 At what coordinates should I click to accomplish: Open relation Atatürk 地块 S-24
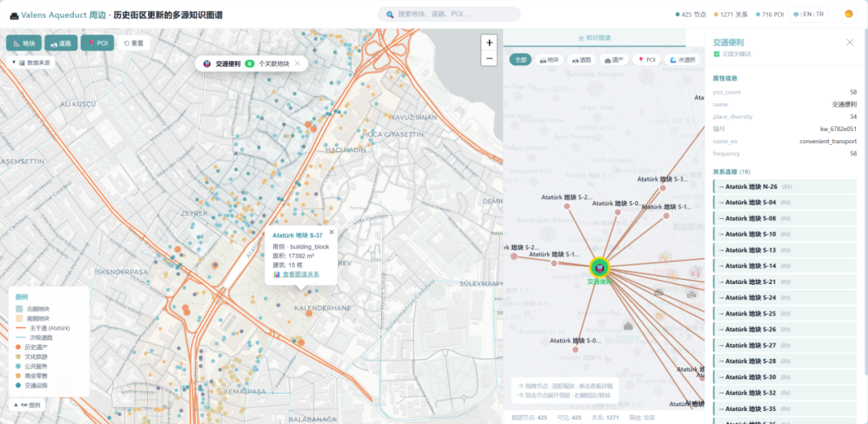point(784,298)
